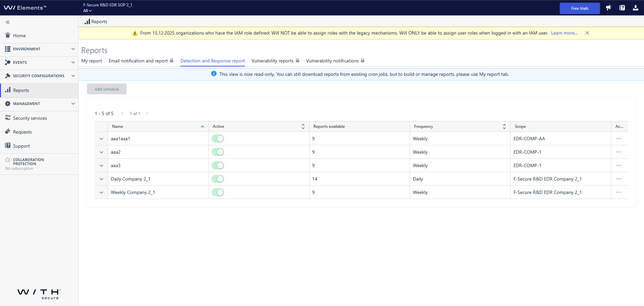Toggle Active switch for aaa1aaa1

218,139
